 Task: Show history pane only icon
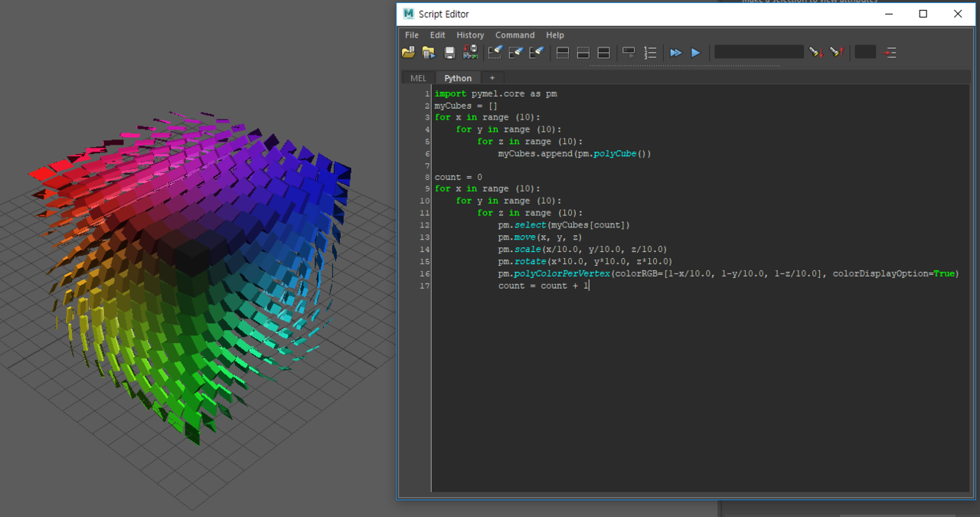(x=562, y=53)
